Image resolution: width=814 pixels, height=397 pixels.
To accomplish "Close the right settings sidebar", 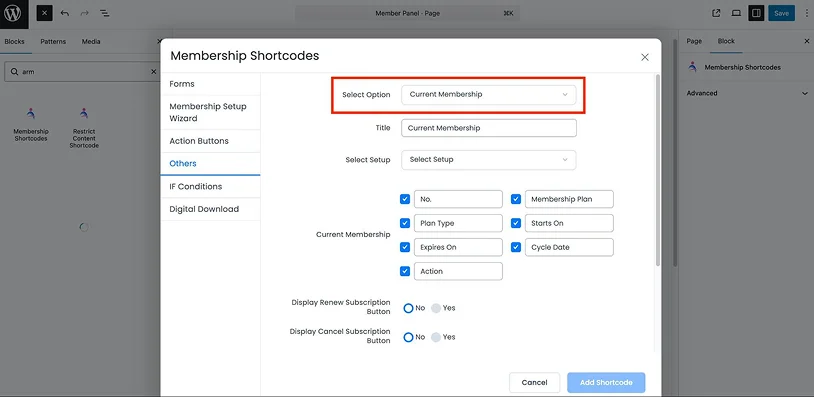I will click(x=806, y=41).
